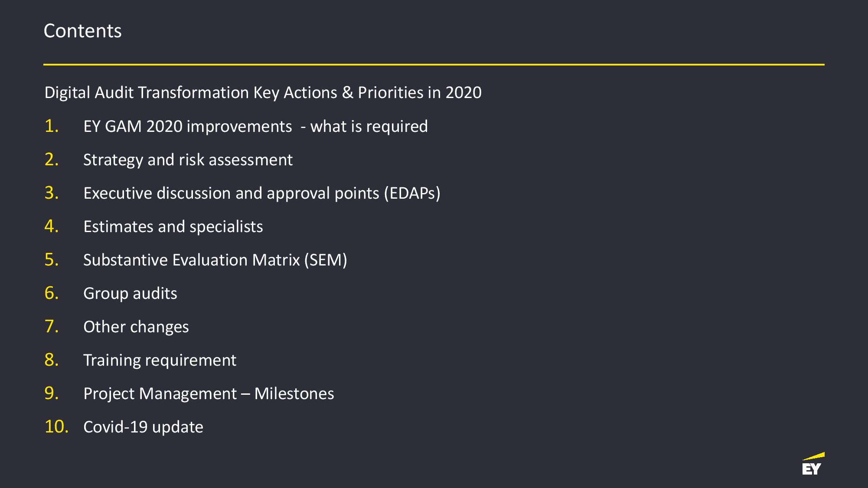Screen dimensions: 868x488
Task: Click the yellow number 3 marker
Action: click(x=52, y=193)
